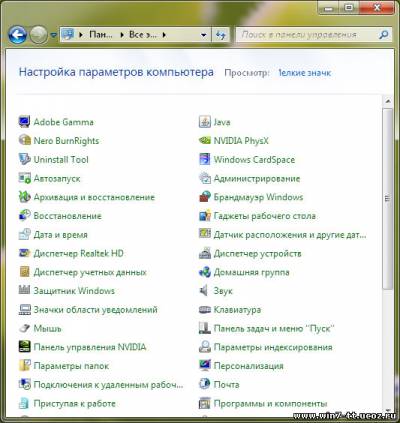Open recent pages dropdown arrow

pos(54,35)
